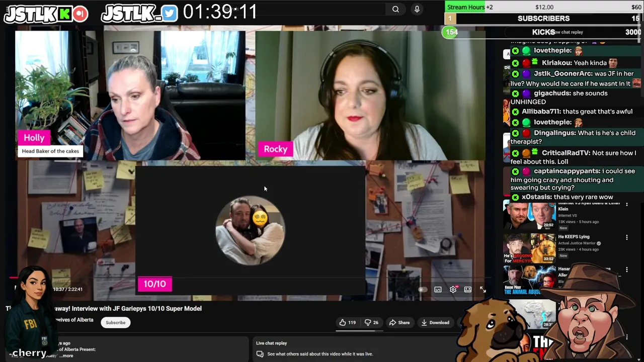
Task: Click the YouTube search magnifier icon
Action: point(395,9)
